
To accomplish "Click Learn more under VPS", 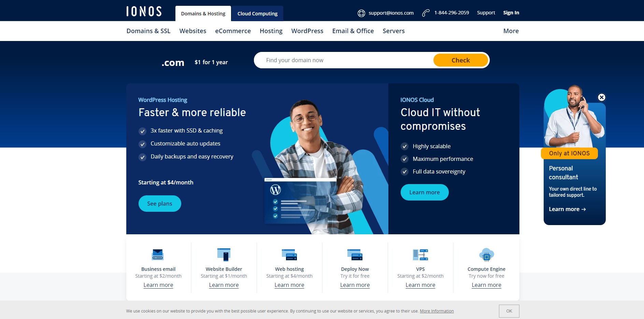I will click(420, 285).
